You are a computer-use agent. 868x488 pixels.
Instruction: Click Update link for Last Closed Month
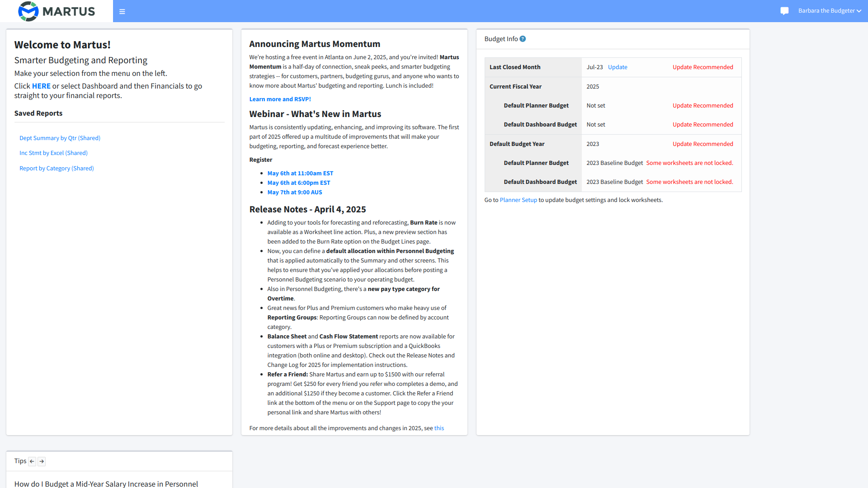point(618,67)
